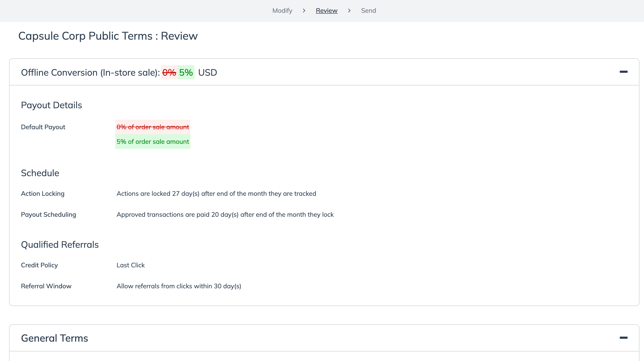Click the Default Payout label
Screen dimensions: 644x361
pos(43,127)
